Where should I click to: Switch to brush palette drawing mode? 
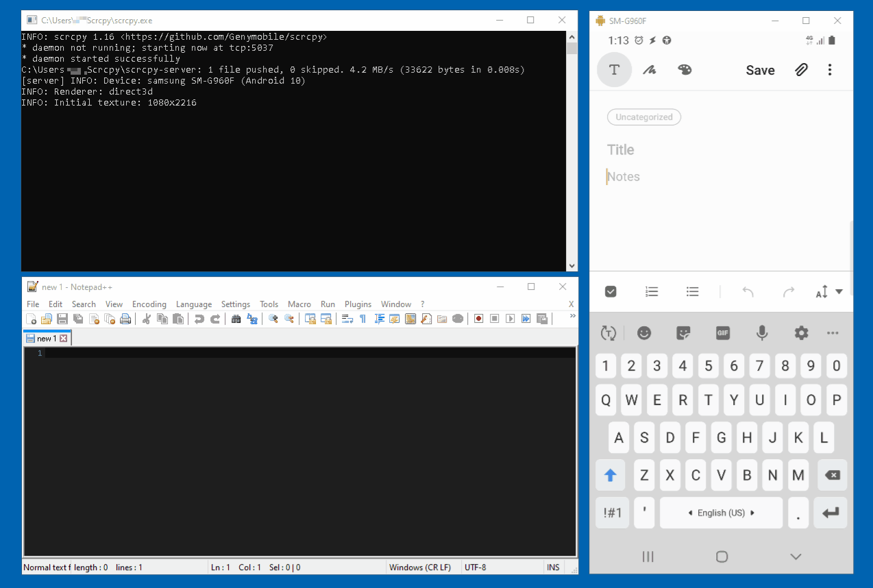[x=685, y=70]
